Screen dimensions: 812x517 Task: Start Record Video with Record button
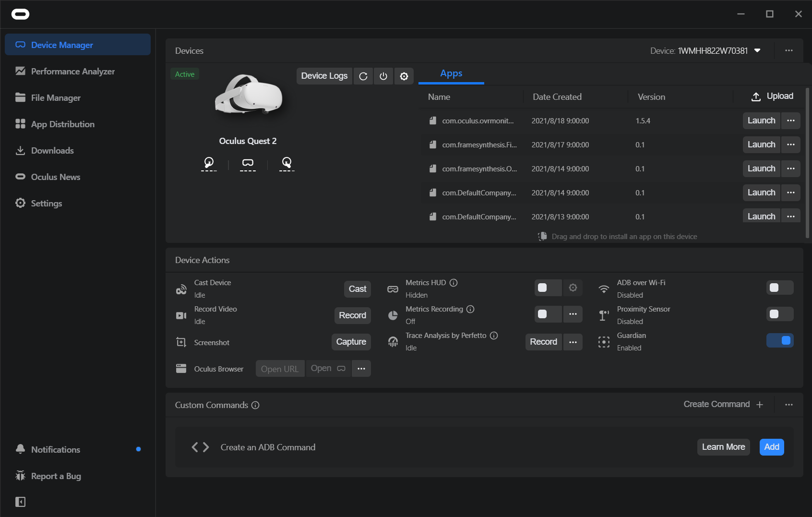(x=352, y=315)
